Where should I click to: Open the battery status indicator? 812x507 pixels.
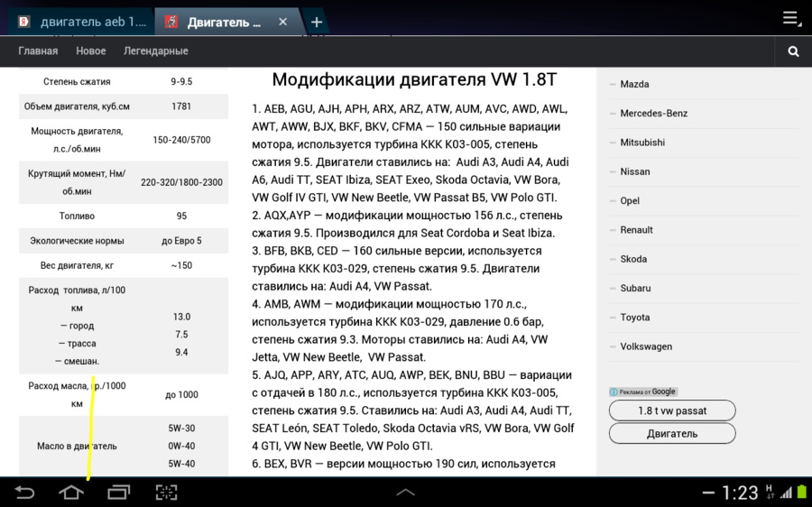802,492
